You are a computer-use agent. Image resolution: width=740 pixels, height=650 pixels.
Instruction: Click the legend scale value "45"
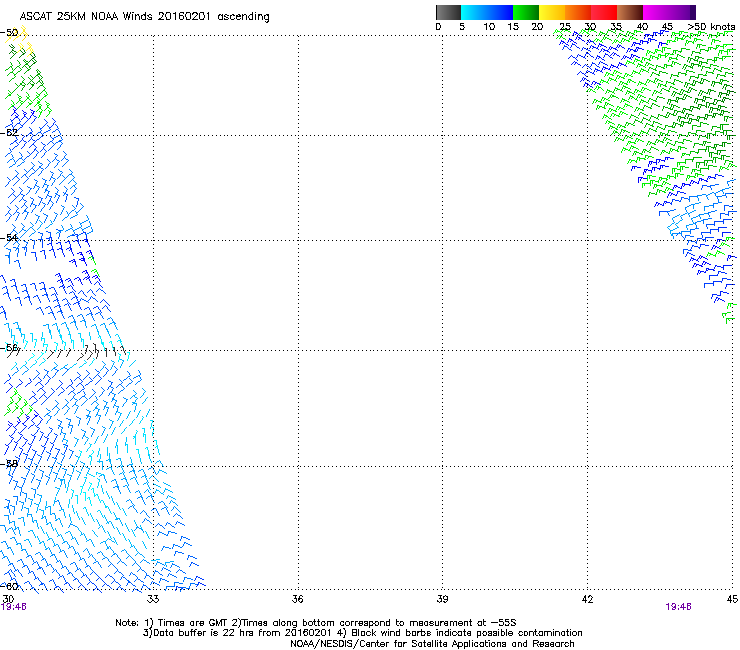tap(667, 26)
